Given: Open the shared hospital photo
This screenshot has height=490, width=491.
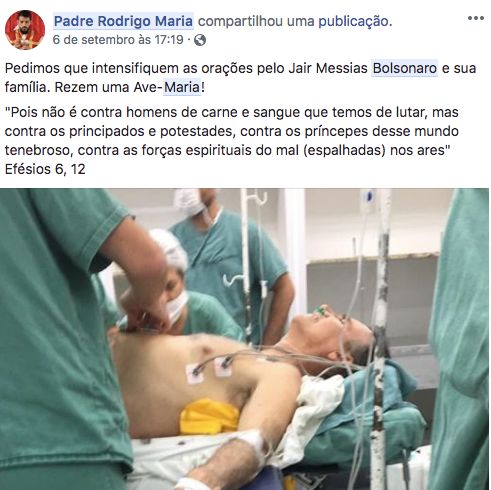Looking at the screenshot, I should [245, 339].
